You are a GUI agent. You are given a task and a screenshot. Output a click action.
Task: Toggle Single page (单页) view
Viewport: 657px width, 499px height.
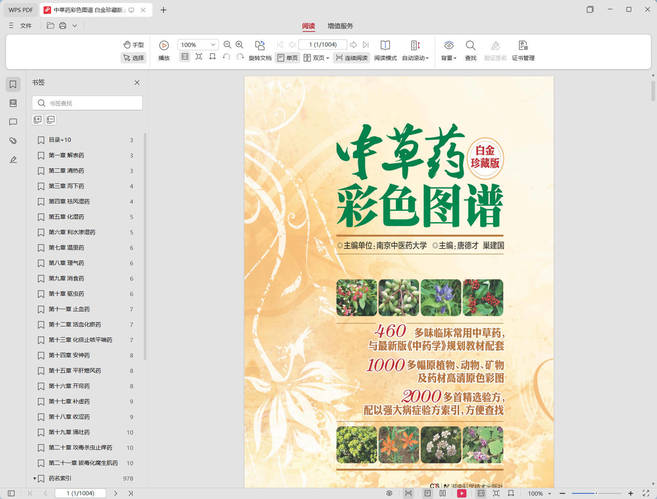286,58
